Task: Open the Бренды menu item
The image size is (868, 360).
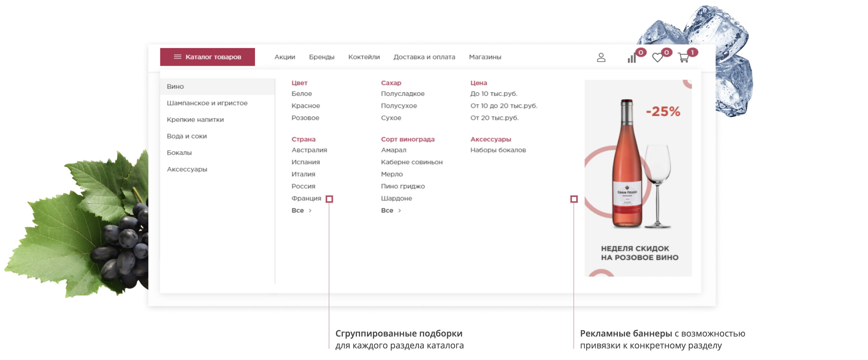Action: pyautogui.click(x=322, y=57)
